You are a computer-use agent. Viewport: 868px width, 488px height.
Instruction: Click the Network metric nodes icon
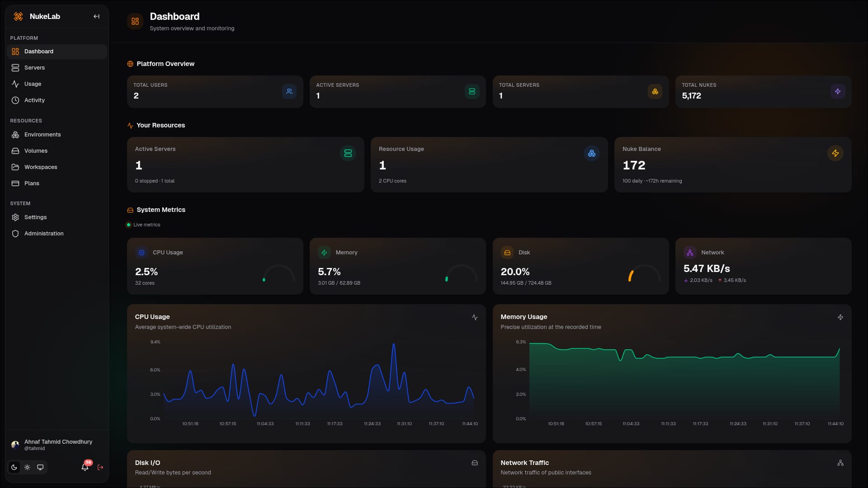pyautogui.click(x=690, y=253)
